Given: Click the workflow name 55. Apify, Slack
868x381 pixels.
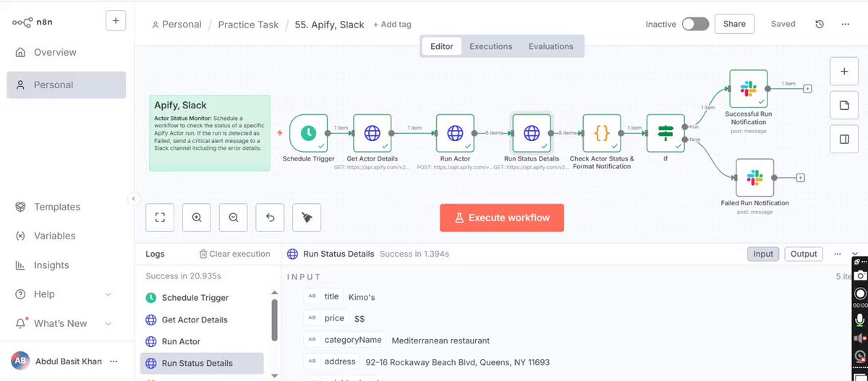Looking at the screenshot, I should coord(330,24).
